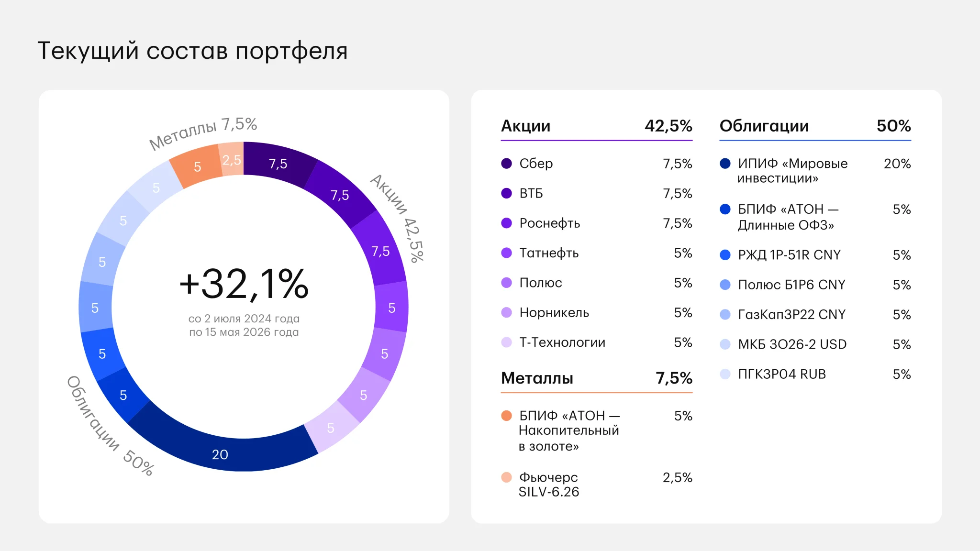Click the 20% value for ИПИФ «Мировые инвестиции»
The image size is (980, 551).
point(897,164)
